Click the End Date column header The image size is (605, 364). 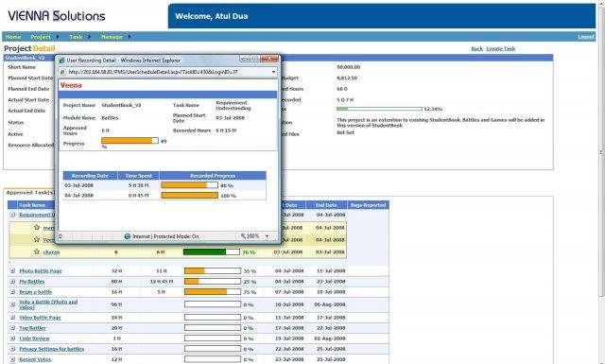click(x=326, y=205)
